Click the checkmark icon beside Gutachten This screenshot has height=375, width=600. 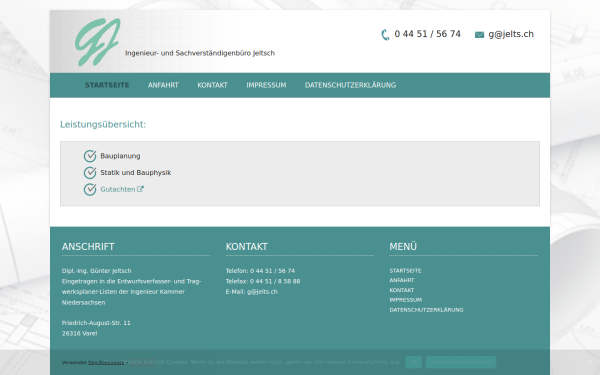tap(90, 189)
